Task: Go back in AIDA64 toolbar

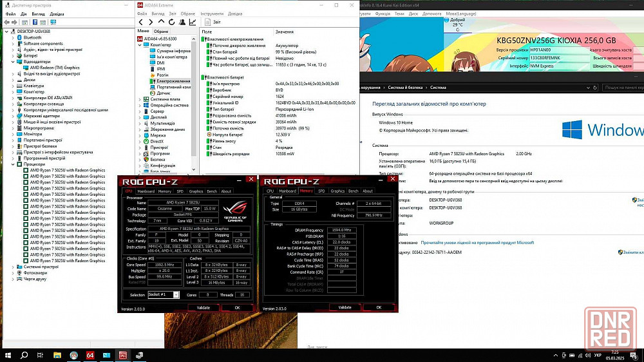Action: (141, 22)
